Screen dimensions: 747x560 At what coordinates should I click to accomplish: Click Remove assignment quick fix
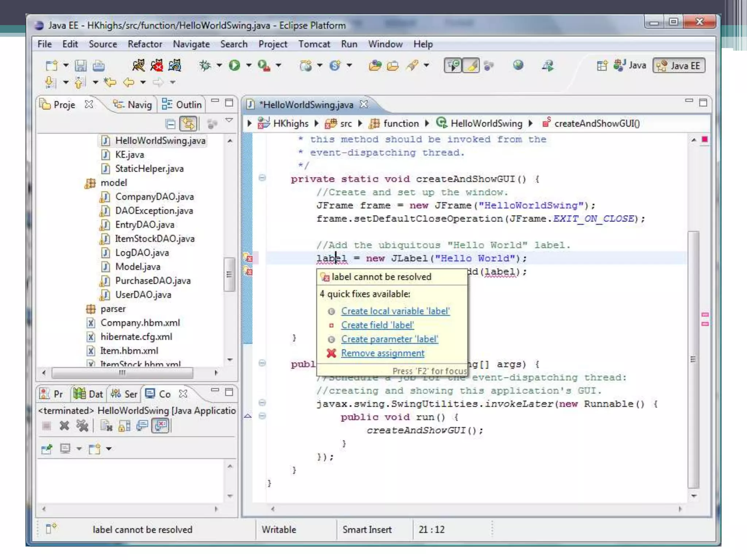tap(383, 353)
